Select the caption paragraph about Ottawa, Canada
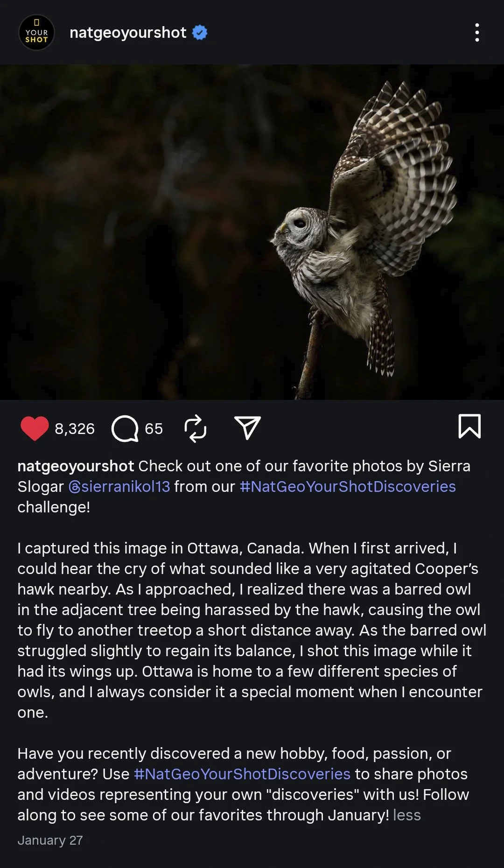The width and height of the screenshot is (504, 868). (x=252, y=630)
